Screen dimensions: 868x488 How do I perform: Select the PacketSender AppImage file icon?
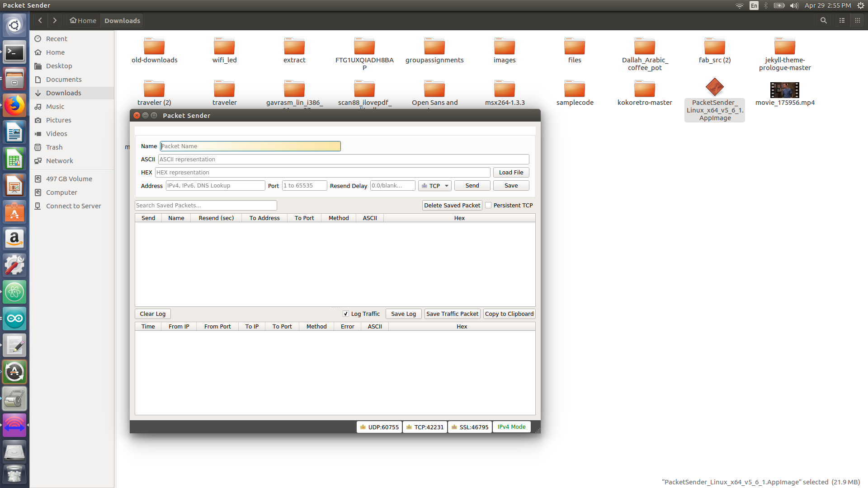715,87
